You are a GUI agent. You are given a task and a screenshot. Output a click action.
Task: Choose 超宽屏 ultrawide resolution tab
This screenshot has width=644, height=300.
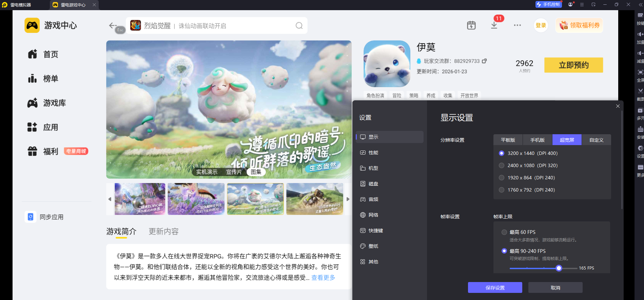pyautogui.click(x=567, y=140)
